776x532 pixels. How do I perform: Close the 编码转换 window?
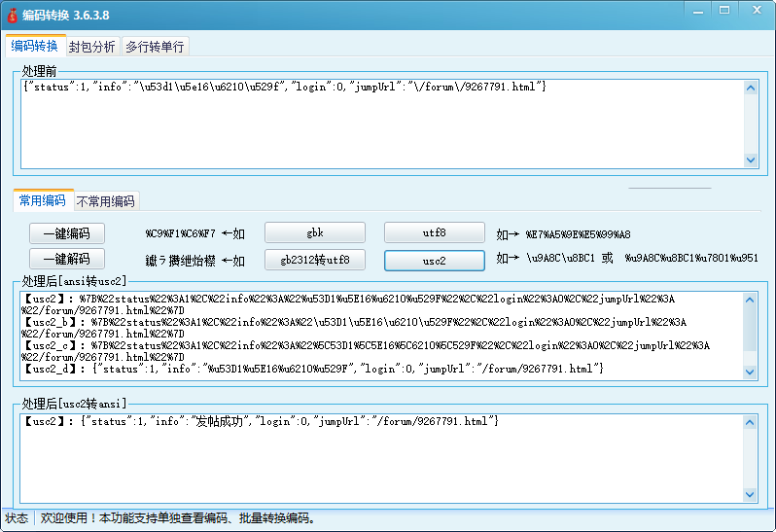tap(757, 11)
